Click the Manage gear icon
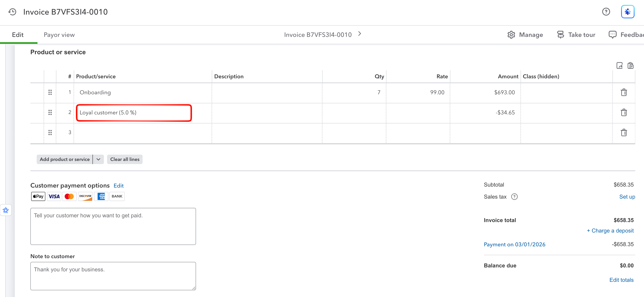 (x=511, y=35)
